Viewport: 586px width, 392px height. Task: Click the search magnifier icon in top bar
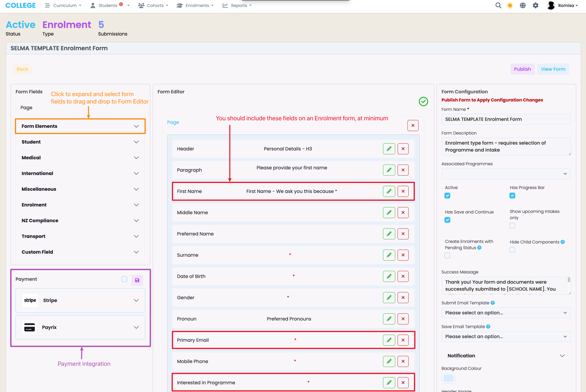[498, 5]
